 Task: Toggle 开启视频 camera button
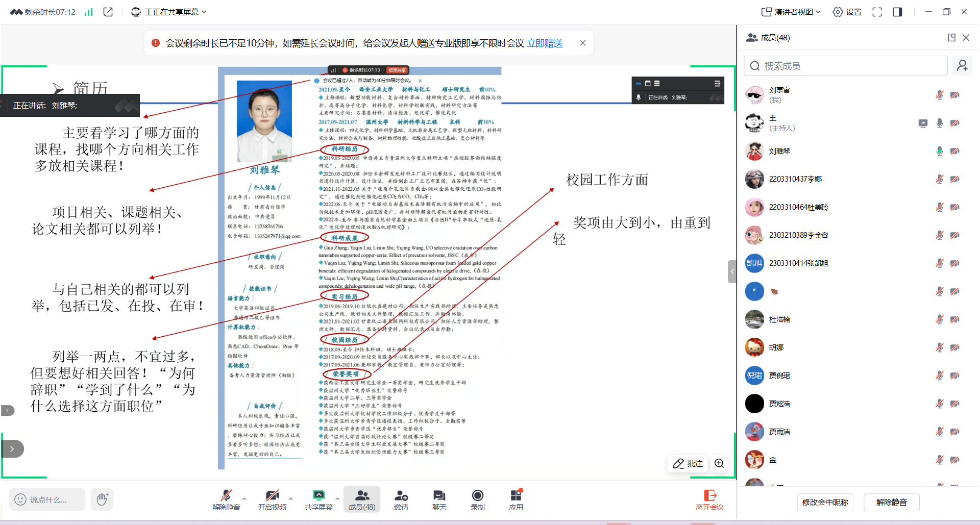[272, 496]
